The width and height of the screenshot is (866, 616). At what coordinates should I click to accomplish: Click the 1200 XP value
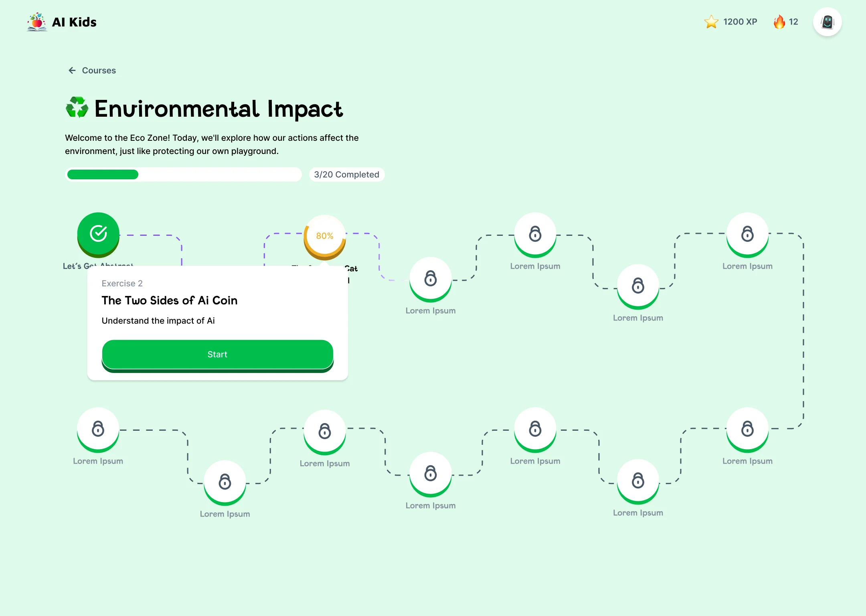coord(740,22)
